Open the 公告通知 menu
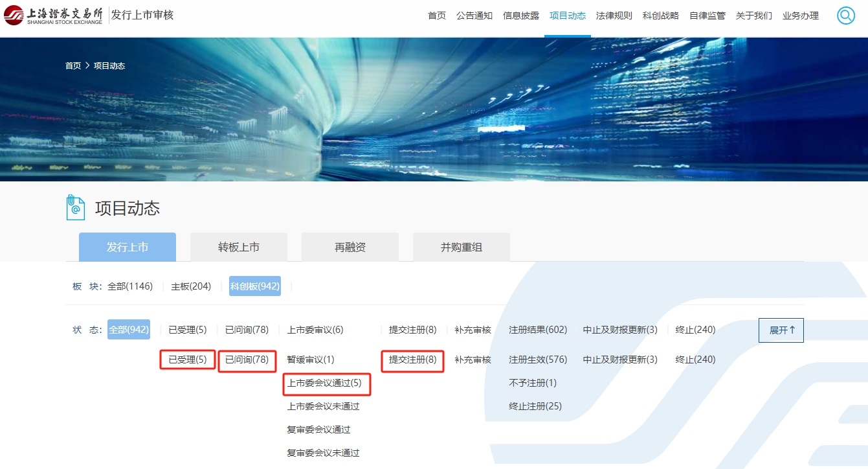868x469 pixels. coord(474,16)
